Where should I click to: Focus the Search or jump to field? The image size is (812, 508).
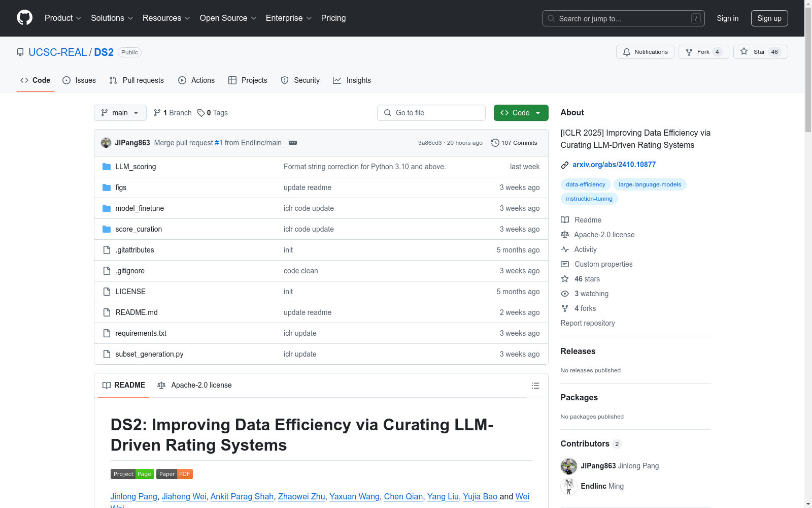click(624, 18)
